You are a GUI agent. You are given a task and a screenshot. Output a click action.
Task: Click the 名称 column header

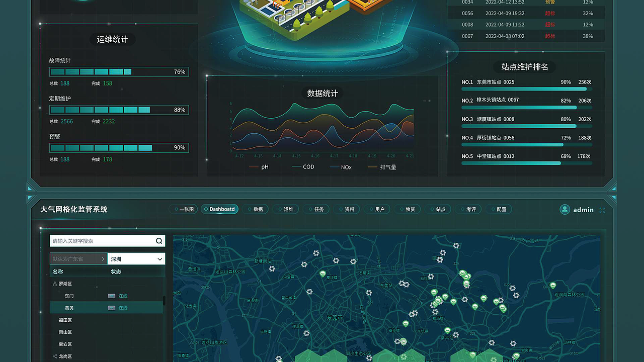[58, 271]
